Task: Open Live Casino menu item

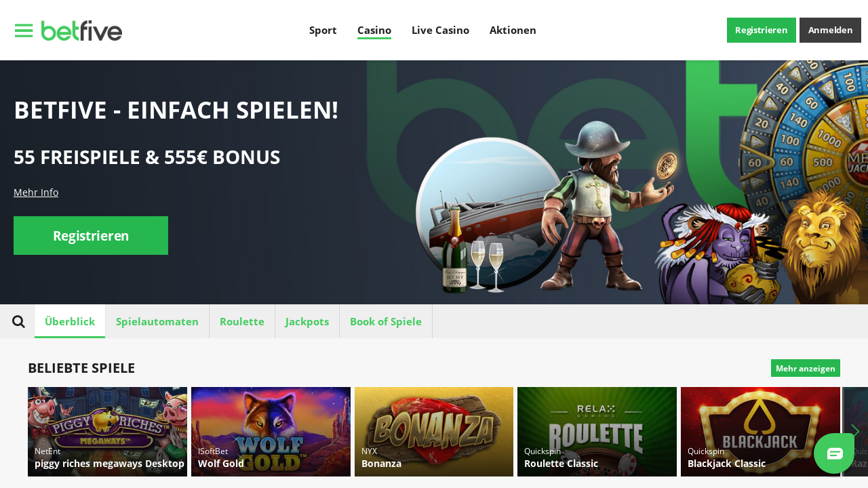Action: pyautogui.click(x=440, y=30)
